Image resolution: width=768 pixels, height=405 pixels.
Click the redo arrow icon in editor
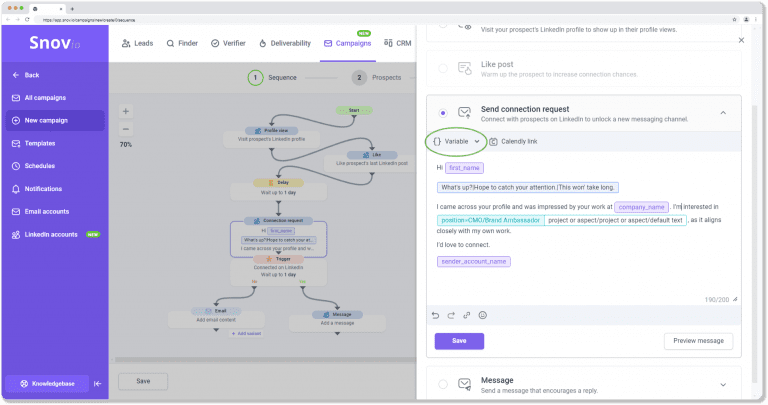click(451, 315)
